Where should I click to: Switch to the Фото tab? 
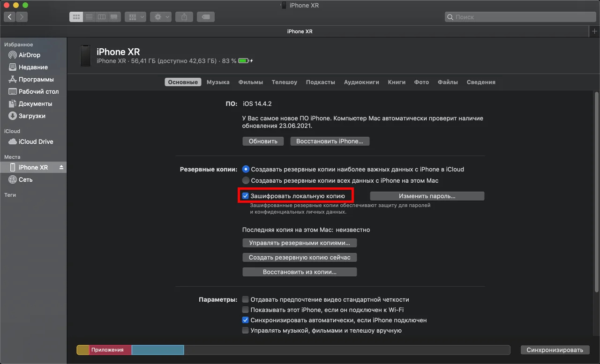(x=421, y=82)
